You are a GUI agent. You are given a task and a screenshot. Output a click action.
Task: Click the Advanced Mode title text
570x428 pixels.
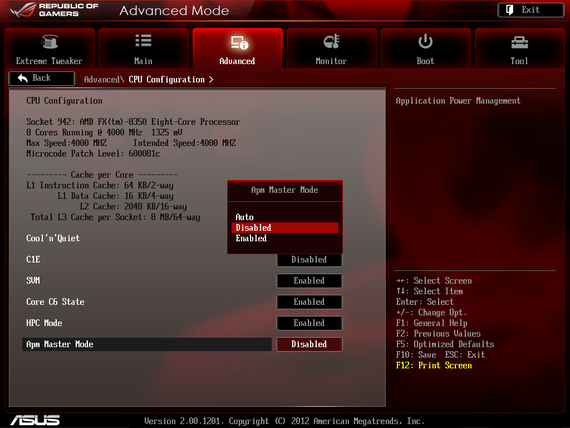[x=174, y=11]
